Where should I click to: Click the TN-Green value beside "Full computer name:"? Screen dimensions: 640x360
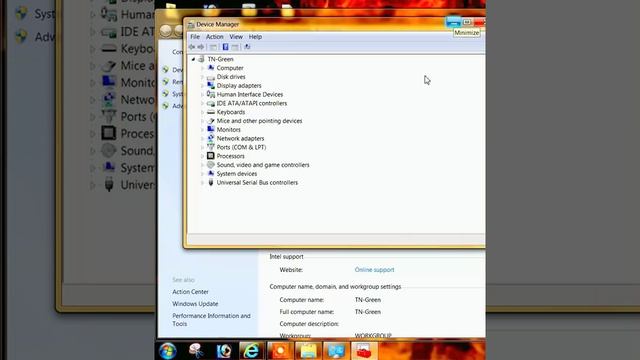[x=368, y=312]
